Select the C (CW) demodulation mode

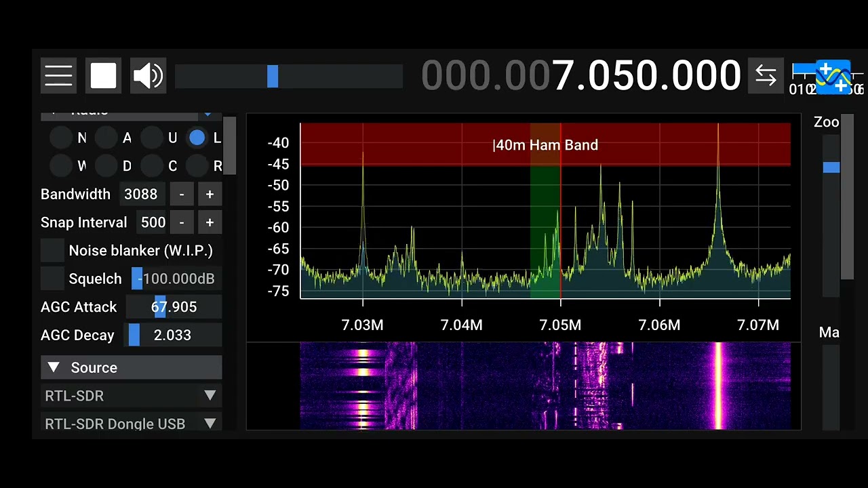coord(152,166)
